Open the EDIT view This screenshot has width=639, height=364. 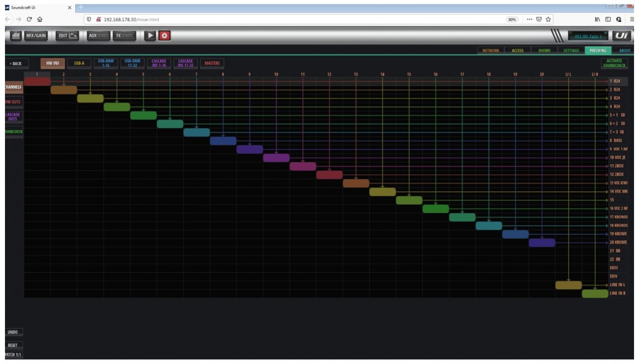click(x=67, y=36)
